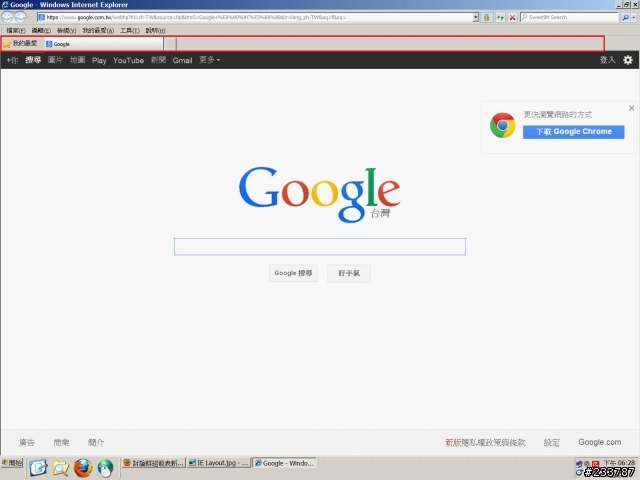Click the address bar URL field

pyautogui.click(x=255, y=17)
